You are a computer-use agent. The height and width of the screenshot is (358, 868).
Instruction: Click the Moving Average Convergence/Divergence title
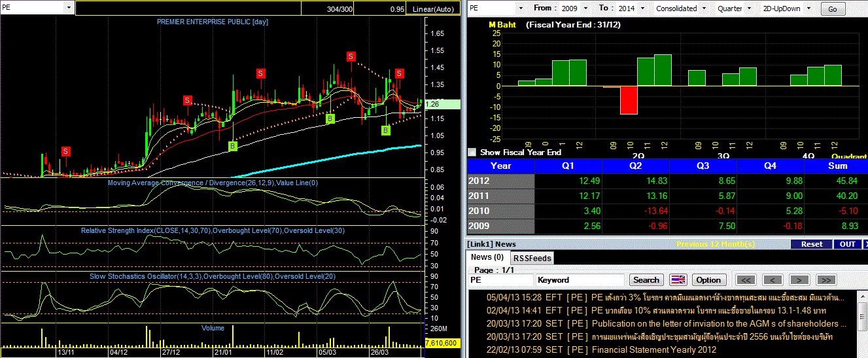point(213,183)
